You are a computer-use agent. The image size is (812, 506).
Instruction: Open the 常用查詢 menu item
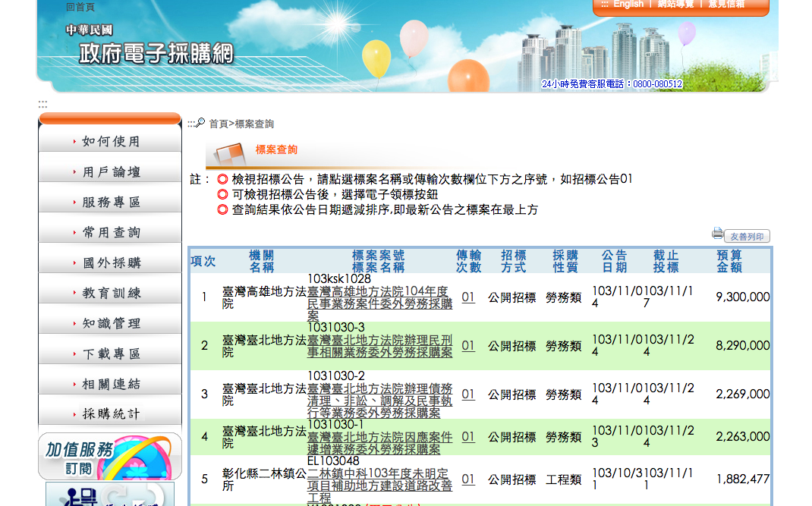[x=110, y=232]
